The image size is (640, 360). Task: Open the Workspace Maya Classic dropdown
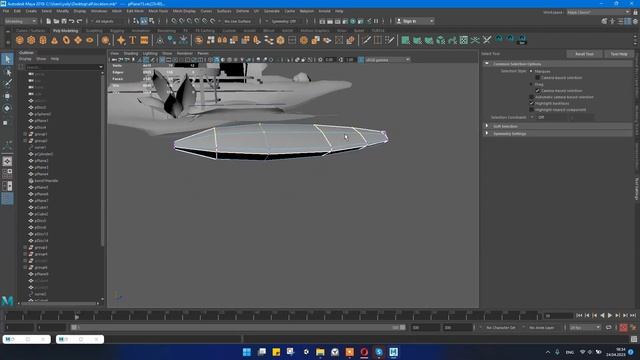point(598,12)
